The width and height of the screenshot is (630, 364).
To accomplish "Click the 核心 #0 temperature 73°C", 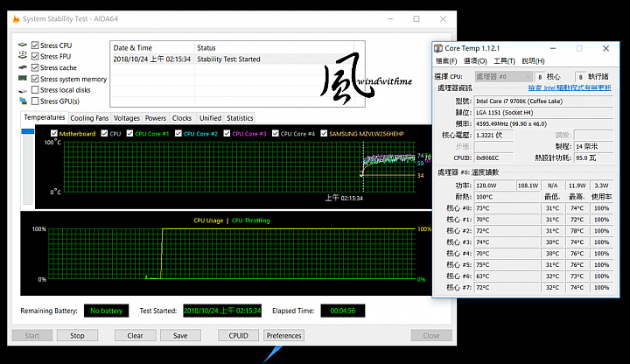I will click(x=507, y=208).
